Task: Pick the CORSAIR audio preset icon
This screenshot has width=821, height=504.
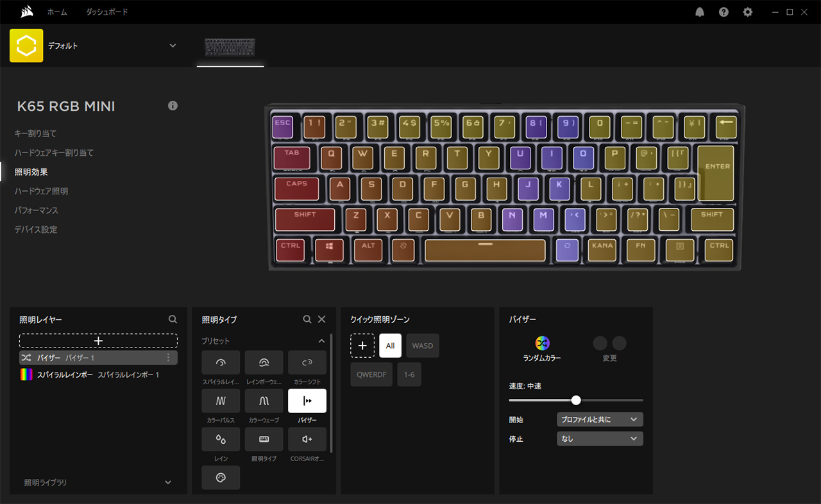Action: 307,439
